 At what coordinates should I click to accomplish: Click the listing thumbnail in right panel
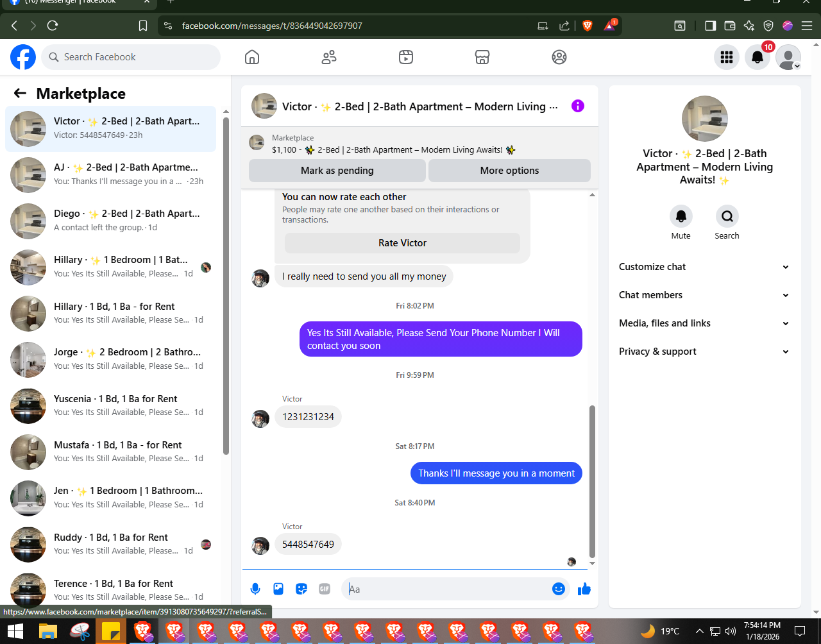[x=704, y=119]
